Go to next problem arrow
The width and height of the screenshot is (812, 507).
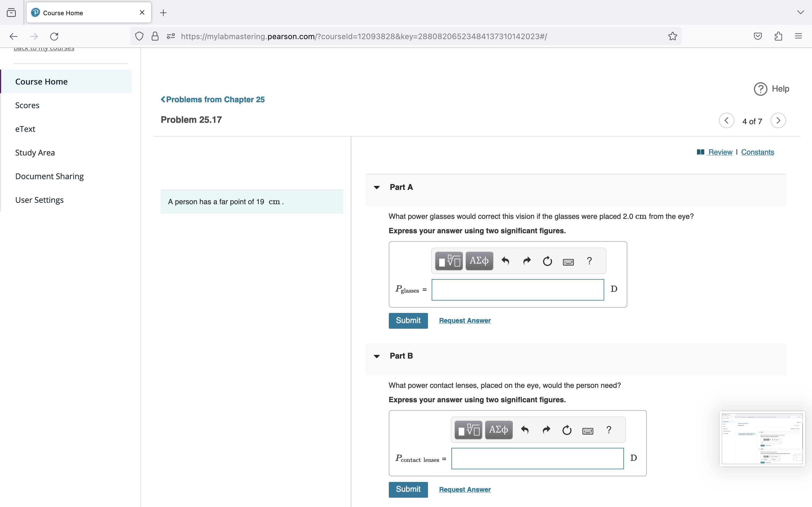tap(778, 120)
